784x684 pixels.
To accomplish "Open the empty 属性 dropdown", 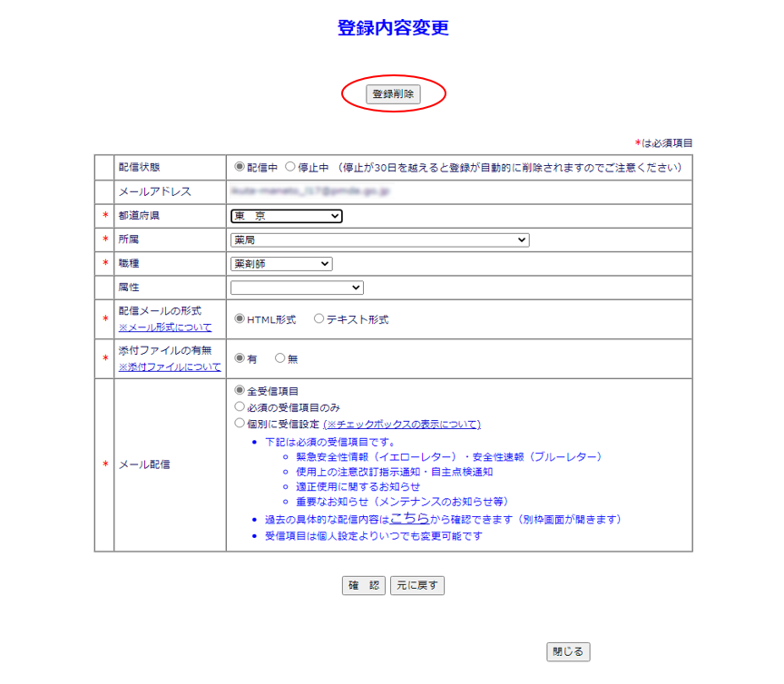I will pos(297,288).
